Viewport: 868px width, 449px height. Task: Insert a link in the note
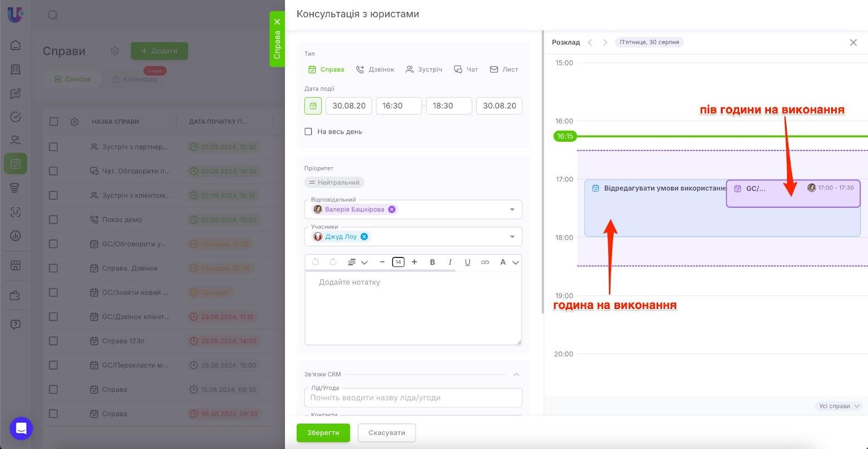point(485,262)
